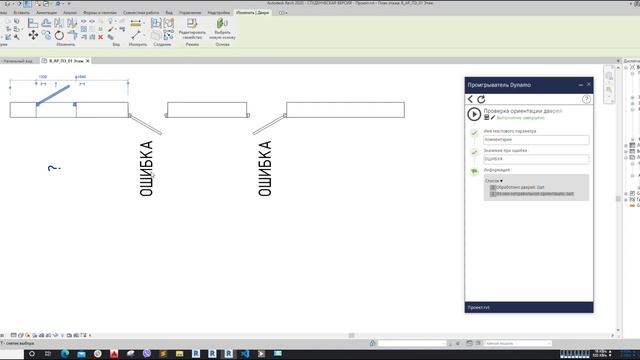Open the Аннотации ribbon tab

tap(46, 13)
